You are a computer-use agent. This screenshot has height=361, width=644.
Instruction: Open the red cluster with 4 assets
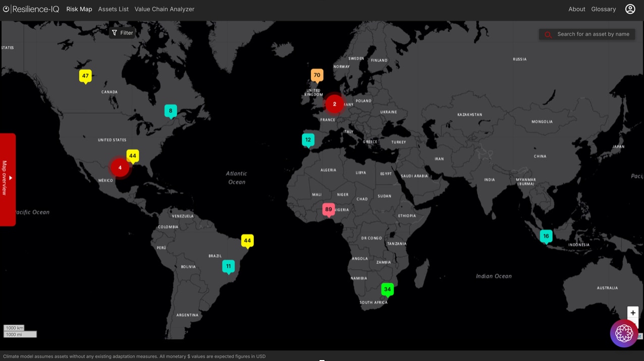(120, 167)
